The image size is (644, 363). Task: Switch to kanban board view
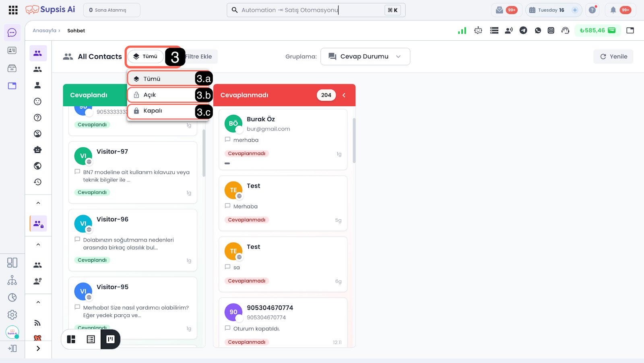(x=110, y=339)
